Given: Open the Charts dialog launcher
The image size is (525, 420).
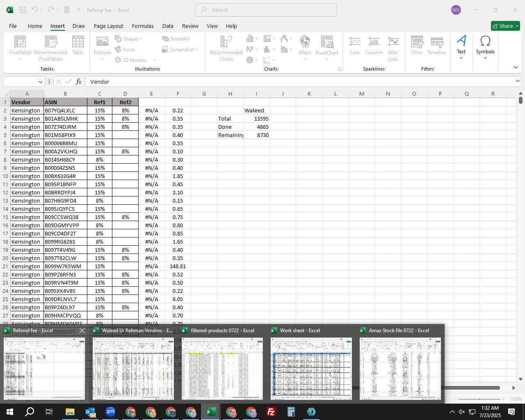Looking at the screenshot, I should tap(340, 69).
